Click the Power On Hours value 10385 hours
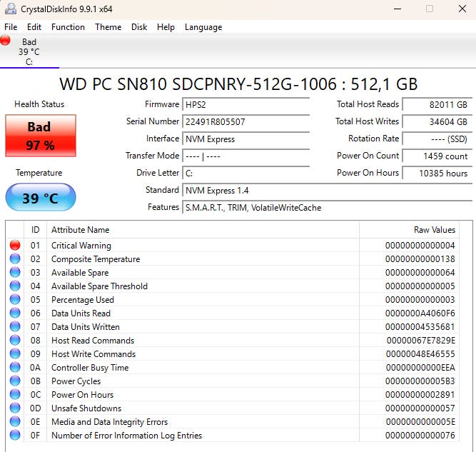 click(x=437, y=173)
